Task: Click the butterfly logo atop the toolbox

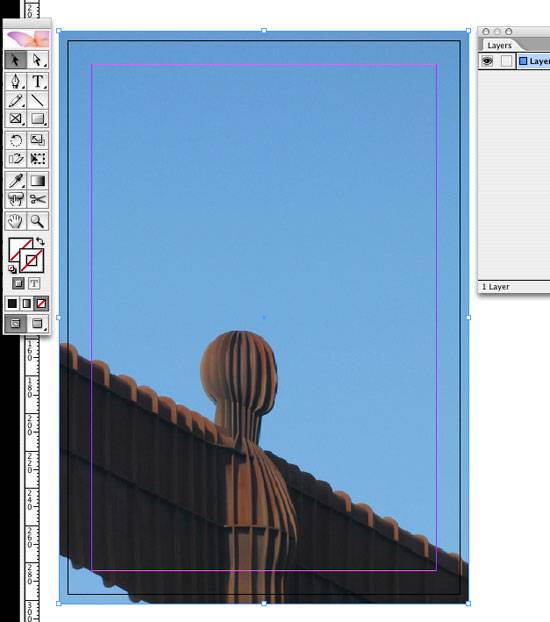Action: pyautogui.click(x=27, y=39)
